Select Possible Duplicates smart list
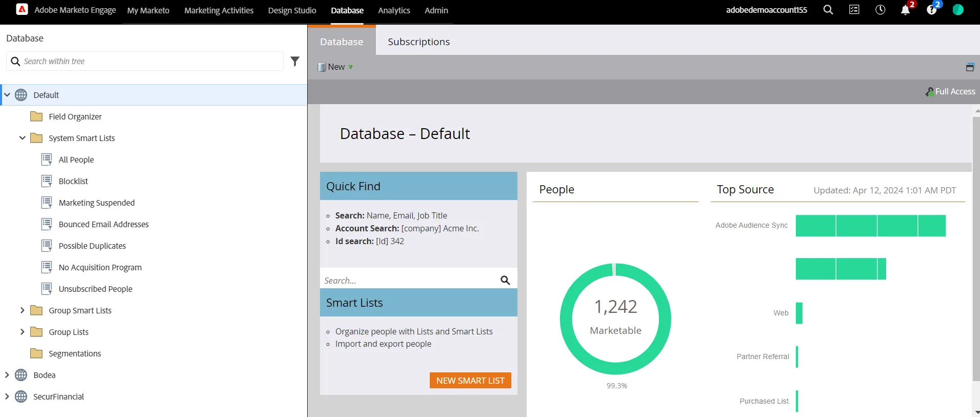Screen dimensions: 980x417 pyautogui.click(x=92, y=246)
